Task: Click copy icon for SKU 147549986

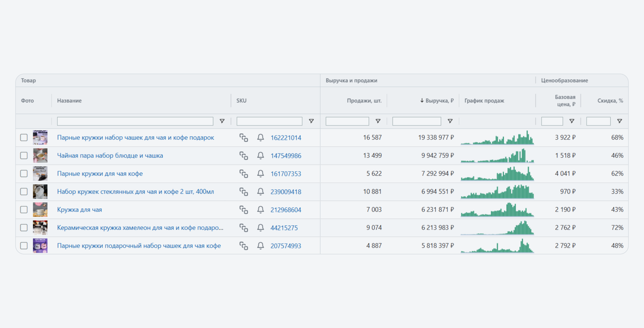Action: click(244, 156)
